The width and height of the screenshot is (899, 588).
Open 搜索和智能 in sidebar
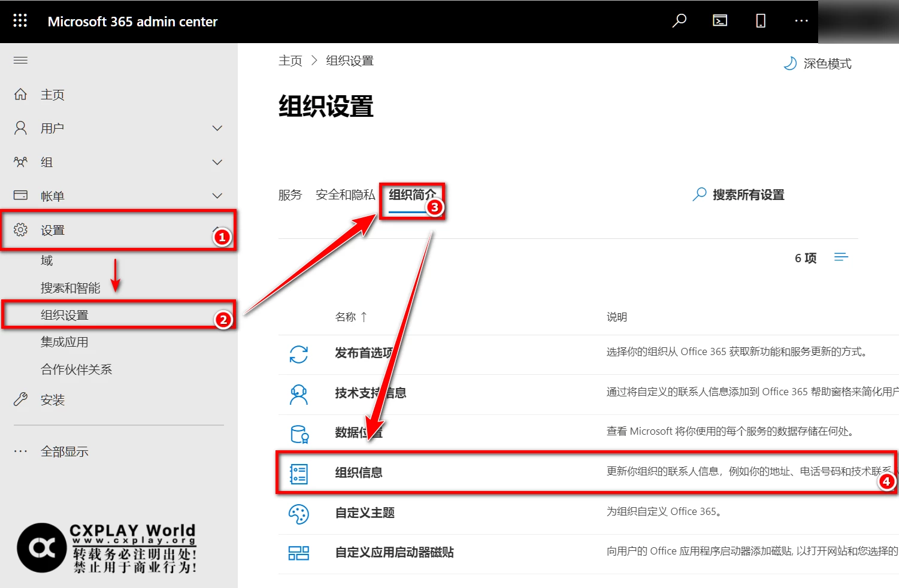click(70, 288)
